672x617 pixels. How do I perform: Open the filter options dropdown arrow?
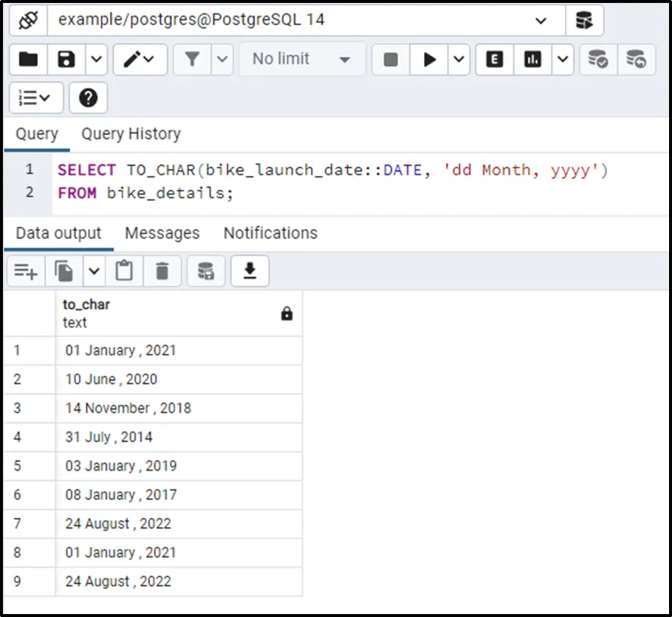pyautogui.click(x=223, y=59)
